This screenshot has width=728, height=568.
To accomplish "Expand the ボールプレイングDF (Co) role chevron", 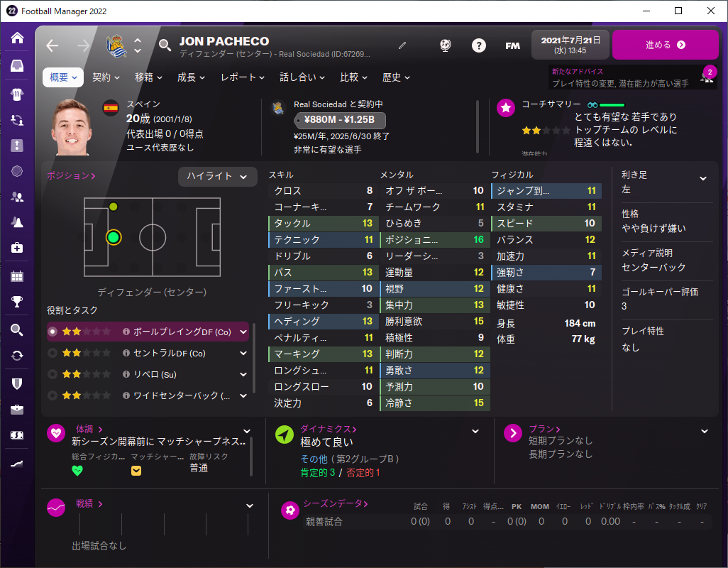I will (x=243, y=332).
